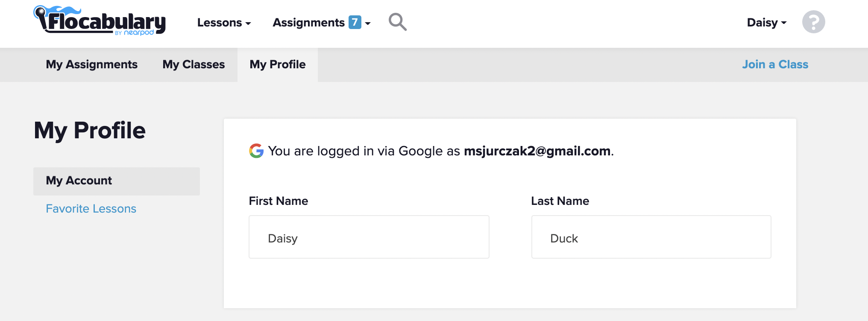This screenshot has height=321, width=868.
Task: Click the Join a Class link
Action: (775, 64)
